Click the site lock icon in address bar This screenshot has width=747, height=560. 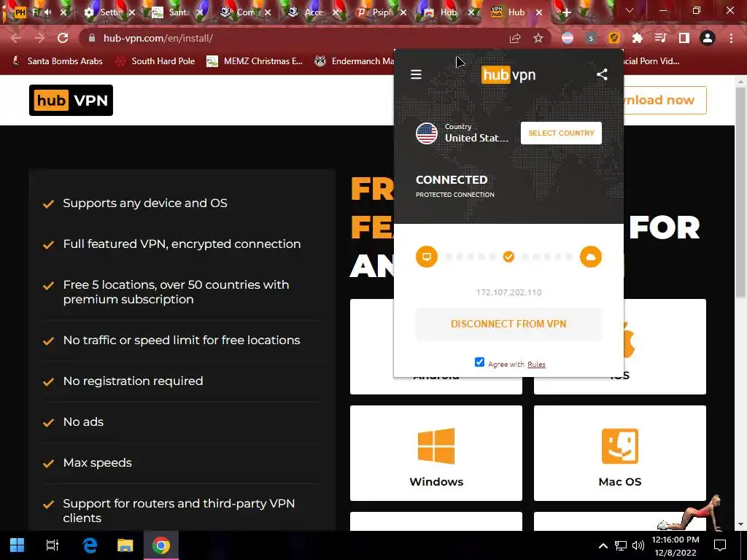(x=92, y=38)
